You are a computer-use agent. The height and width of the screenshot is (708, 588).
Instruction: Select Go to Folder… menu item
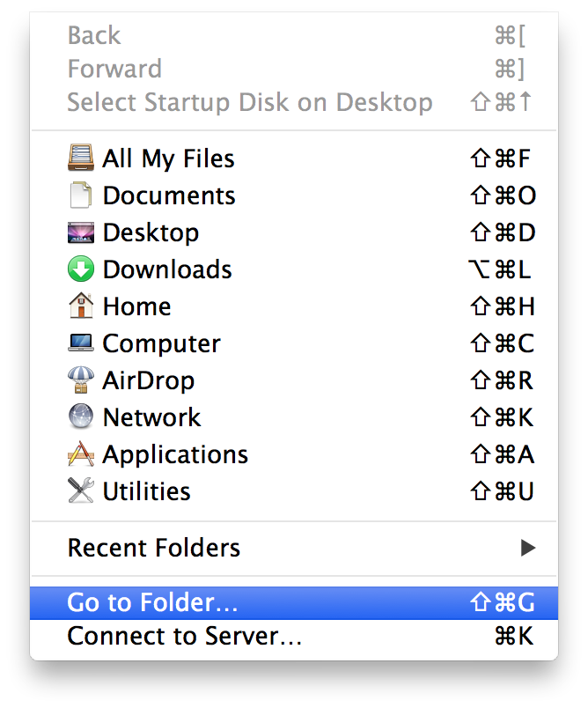152,602
